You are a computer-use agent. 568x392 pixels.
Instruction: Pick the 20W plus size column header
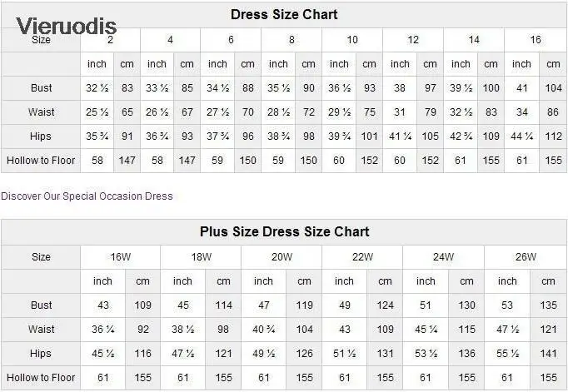(282, 257)
